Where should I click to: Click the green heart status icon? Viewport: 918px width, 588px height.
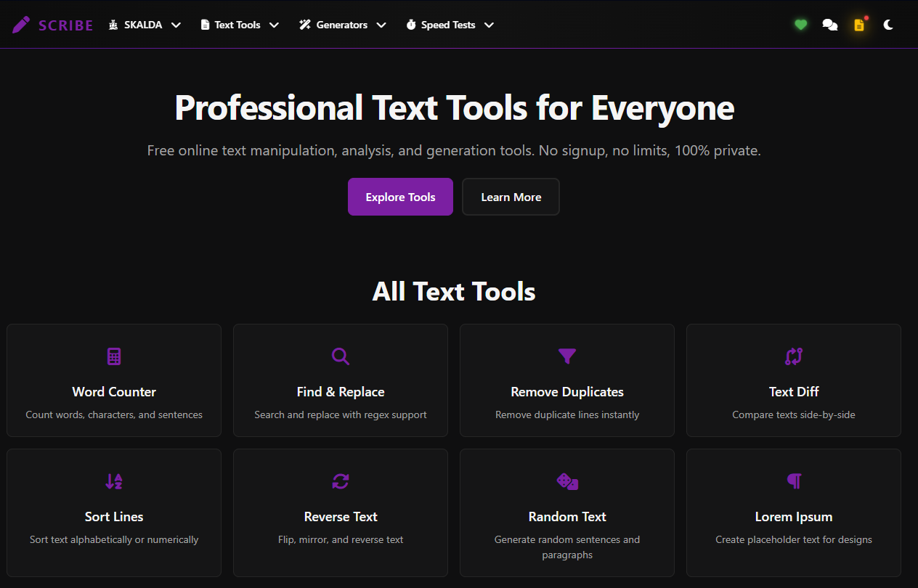tap(800, 24)
